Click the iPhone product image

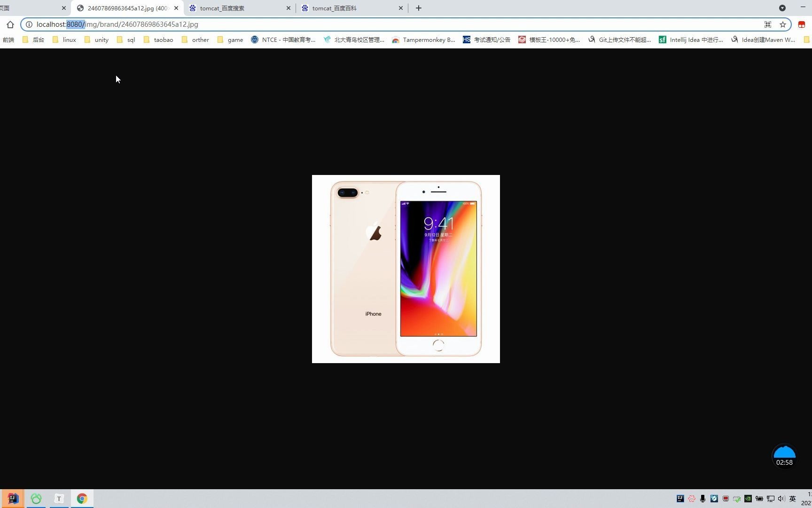tap(406, 269)
